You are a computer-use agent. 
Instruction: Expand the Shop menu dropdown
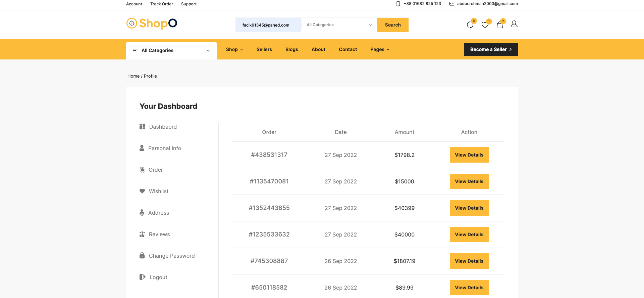(x=234, y=49)
